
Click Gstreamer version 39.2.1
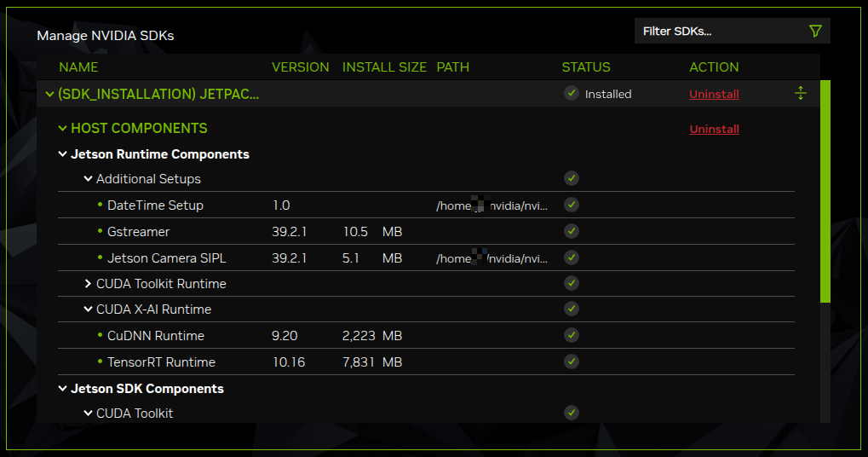click(x=289, y=232)
